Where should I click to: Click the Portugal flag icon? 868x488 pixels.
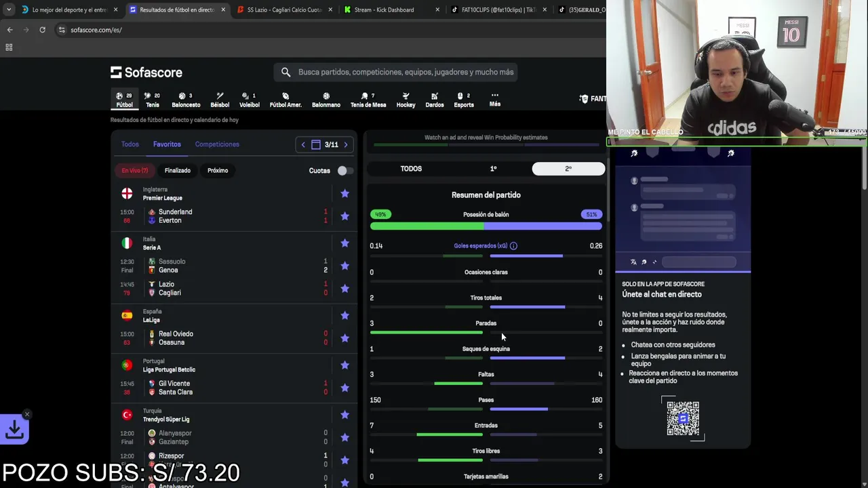click(127, 365)
